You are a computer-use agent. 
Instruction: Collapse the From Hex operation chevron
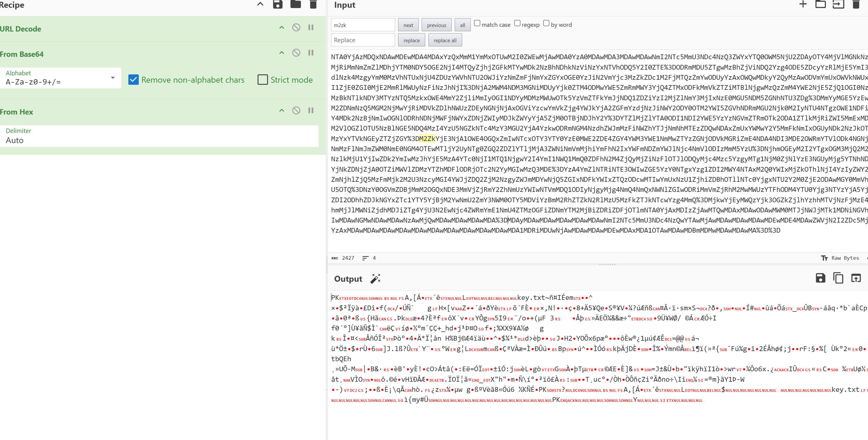point(281,110)
